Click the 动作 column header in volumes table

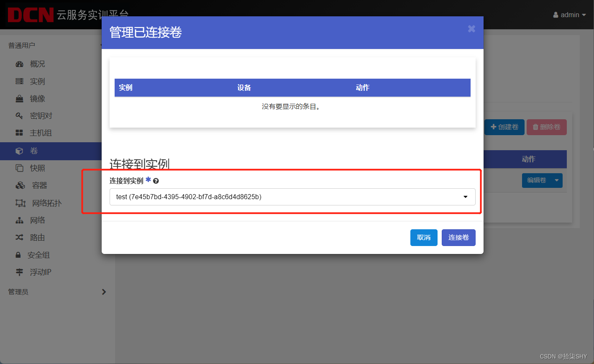click(529, 159)
